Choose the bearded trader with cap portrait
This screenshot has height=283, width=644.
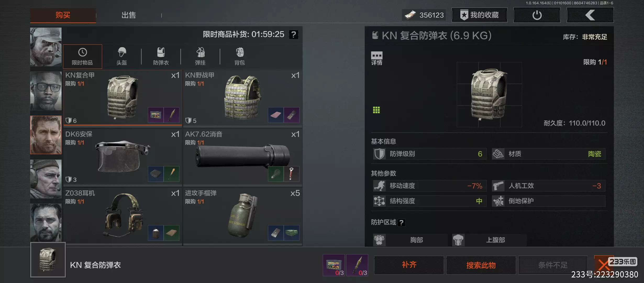46,47
